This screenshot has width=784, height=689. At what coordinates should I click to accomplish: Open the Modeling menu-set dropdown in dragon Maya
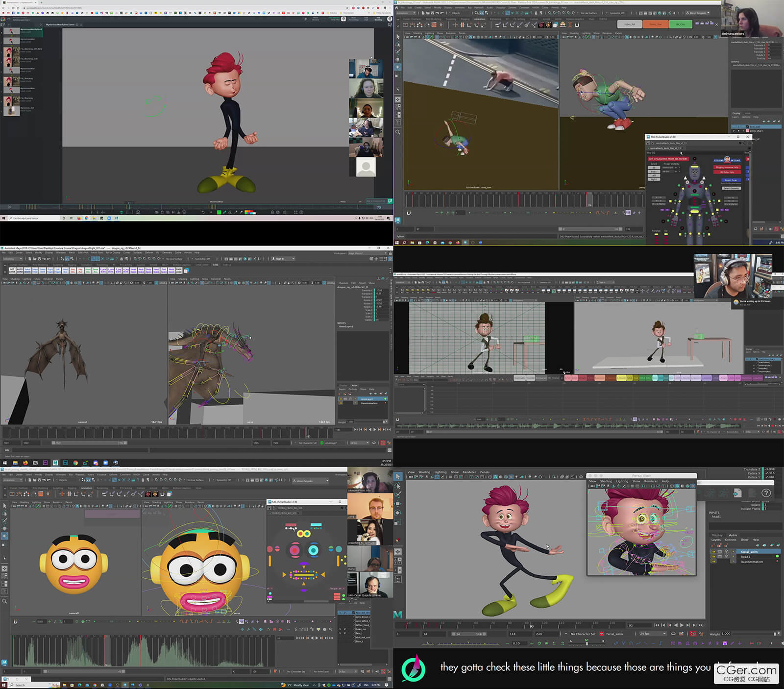click(x=13, y=259)
